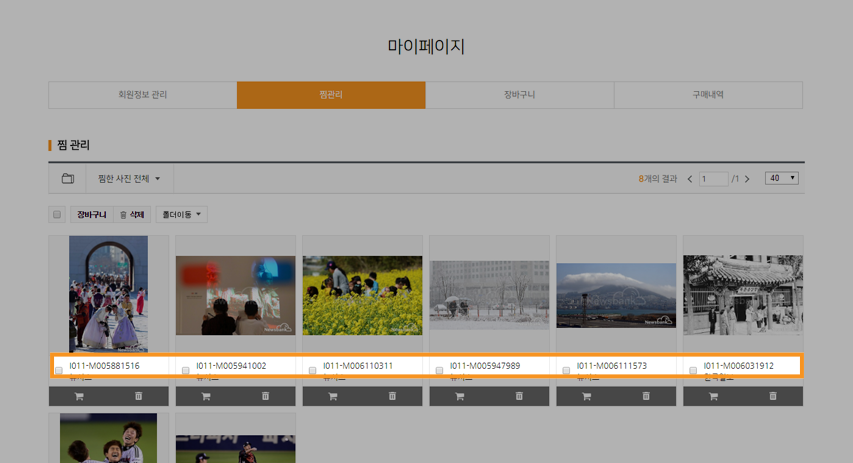The image size is (853, 463).
Task: Check the box for I011-M006111573
Action: 566,370
